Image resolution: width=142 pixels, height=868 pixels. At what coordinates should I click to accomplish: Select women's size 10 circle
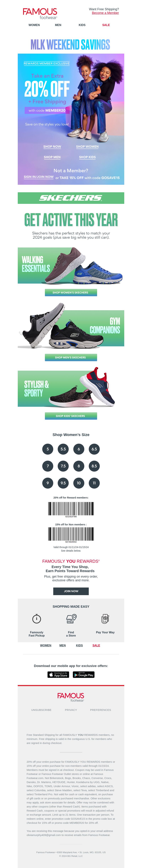coord(79,483)
